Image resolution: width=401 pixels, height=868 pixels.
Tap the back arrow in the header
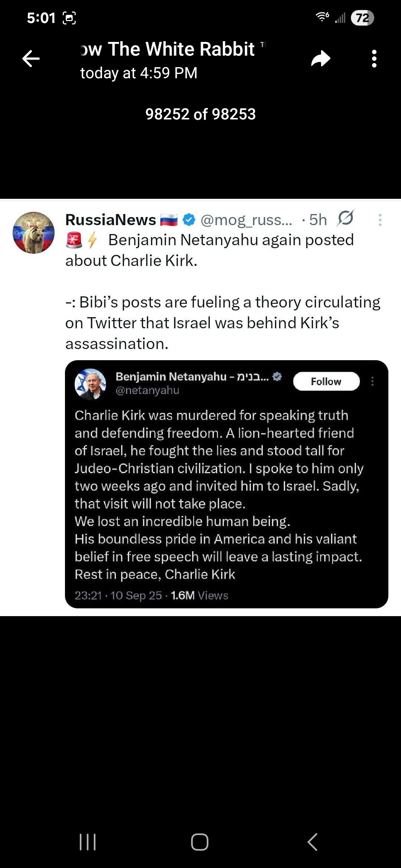pos(31,59)
